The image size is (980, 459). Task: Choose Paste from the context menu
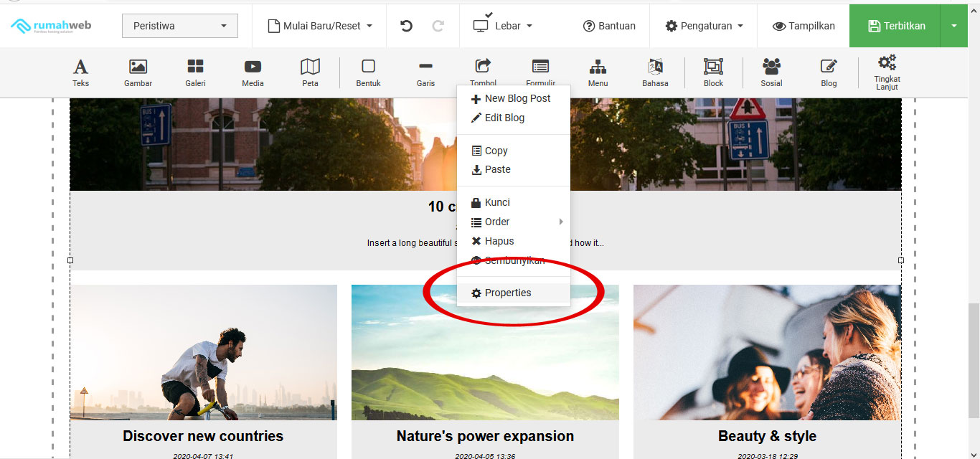(x=514, y=169)
